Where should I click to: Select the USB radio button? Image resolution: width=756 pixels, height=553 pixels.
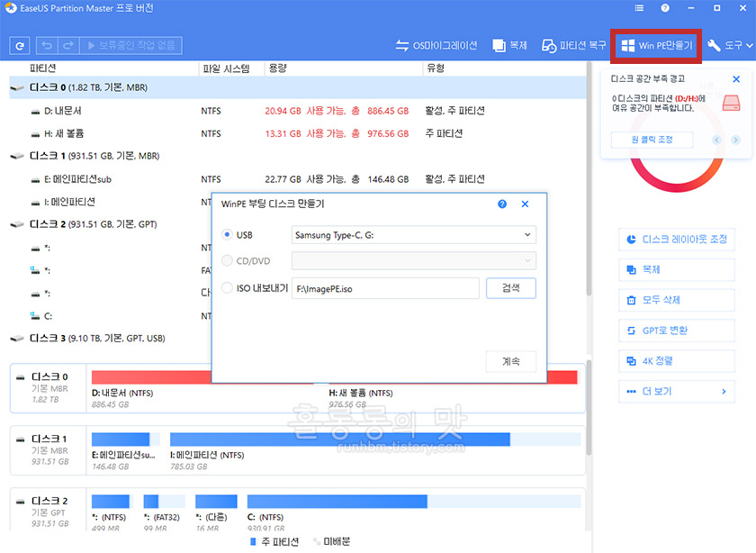pos(227,234)
